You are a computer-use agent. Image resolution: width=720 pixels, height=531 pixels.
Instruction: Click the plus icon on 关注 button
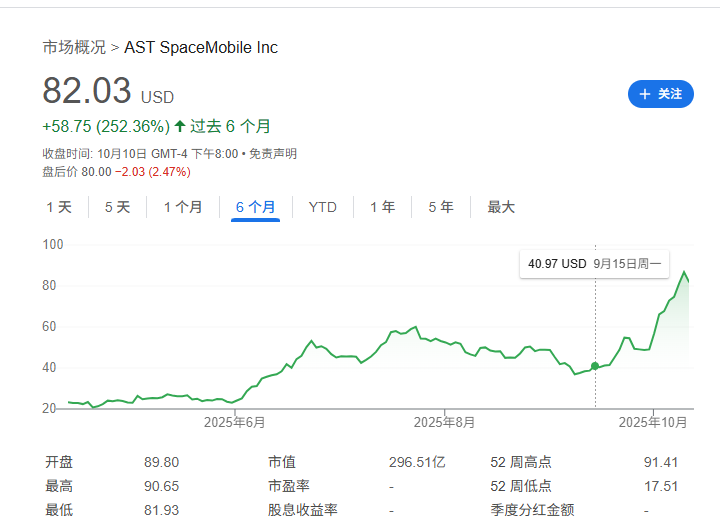click(644, 94)
